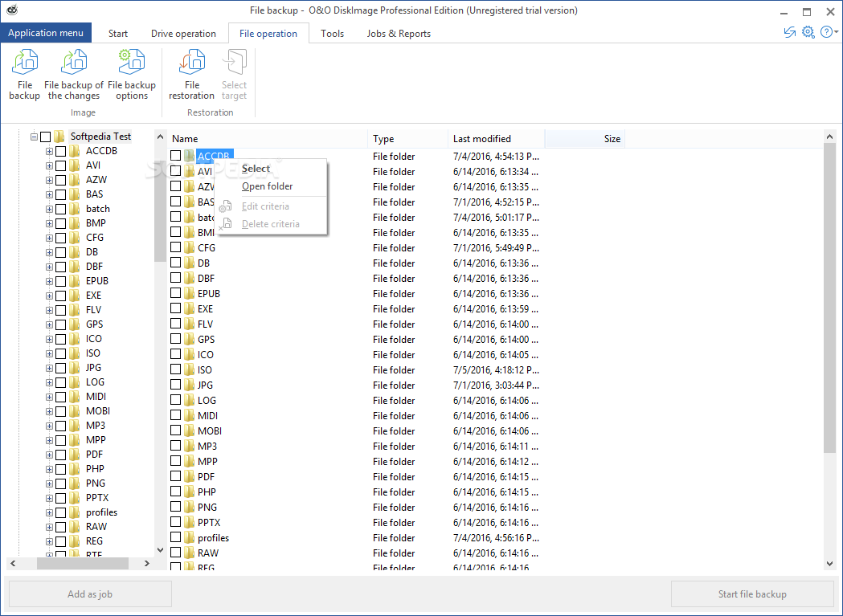This screenshot has height=616, width=843.
Task: Click the file list vertical scrollbar thumb
Action: (829, 299)
